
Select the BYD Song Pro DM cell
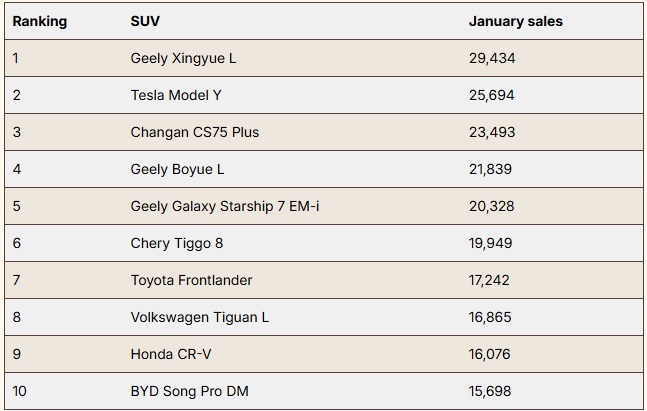tap(189, 391)
